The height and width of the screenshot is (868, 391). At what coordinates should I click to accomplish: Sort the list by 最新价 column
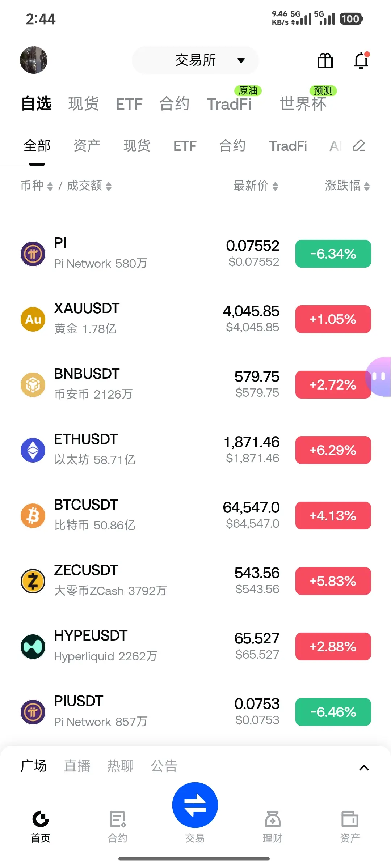(256, 186)
